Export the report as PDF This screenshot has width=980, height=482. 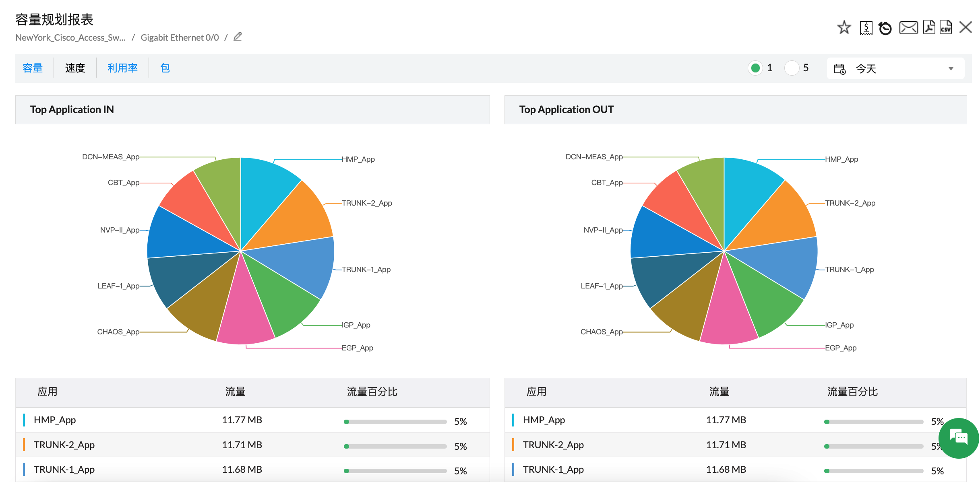929,27
